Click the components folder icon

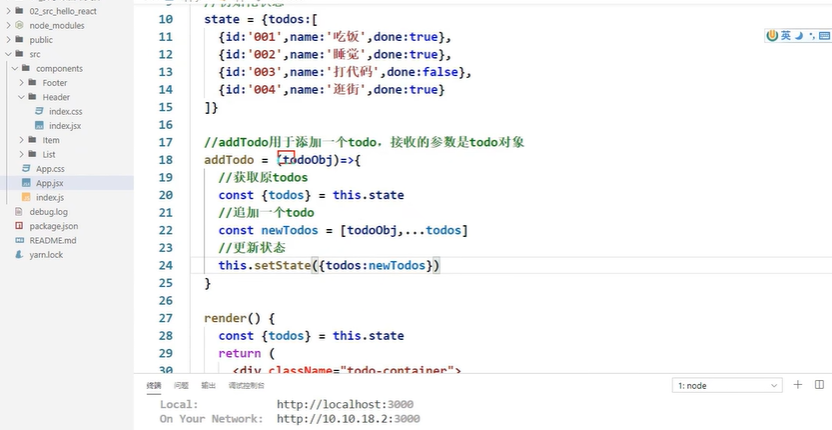click(26, 68)
